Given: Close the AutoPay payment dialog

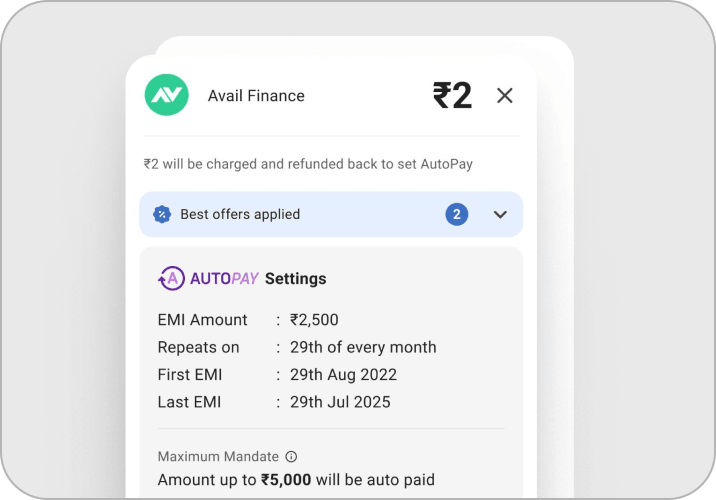Looking at the screenshot, I should (505, 95).
